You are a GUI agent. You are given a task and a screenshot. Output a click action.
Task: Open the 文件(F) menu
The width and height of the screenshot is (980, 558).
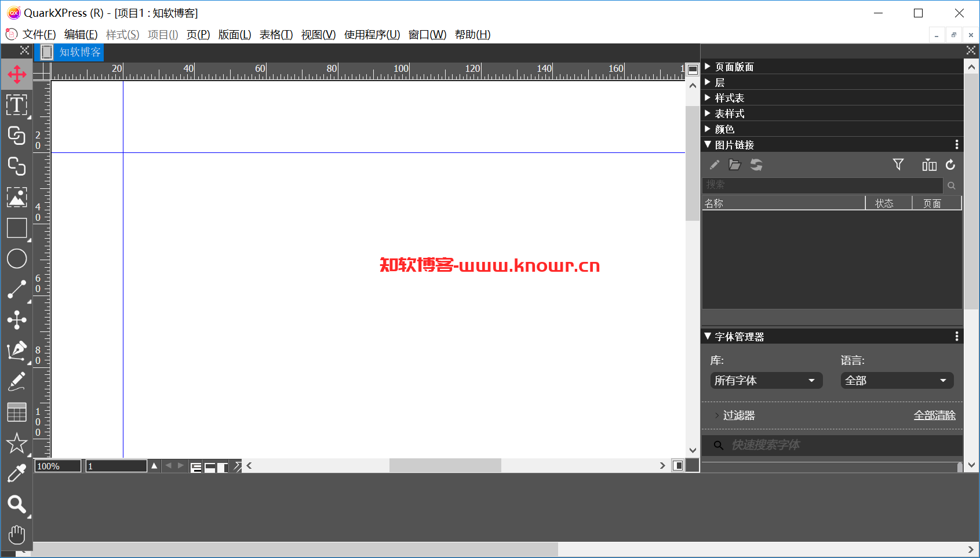tap(39, 35)
